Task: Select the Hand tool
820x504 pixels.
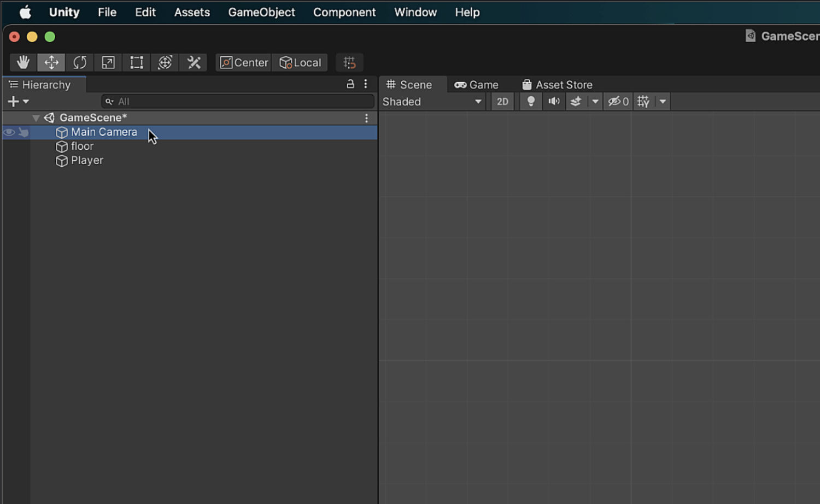Action: (x=23, y=62)
